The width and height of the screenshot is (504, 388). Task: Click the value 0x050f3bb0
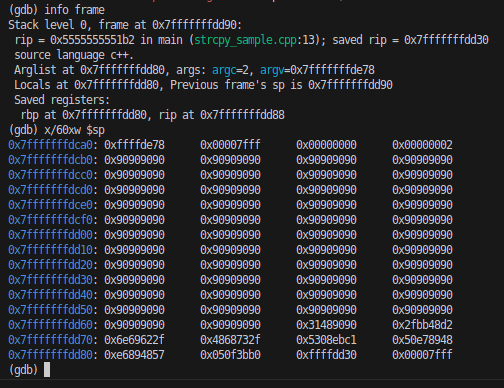tap(230, 355)
